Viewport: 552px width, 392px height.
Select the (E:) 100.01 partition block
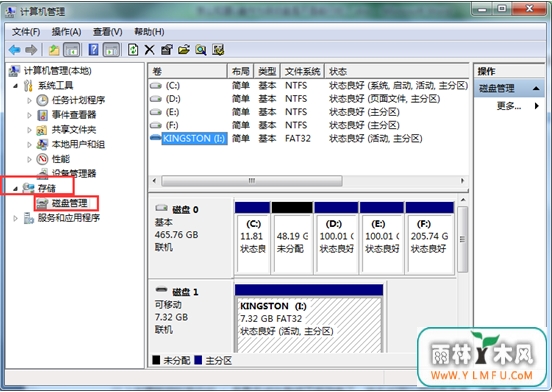tap(382, 238)
